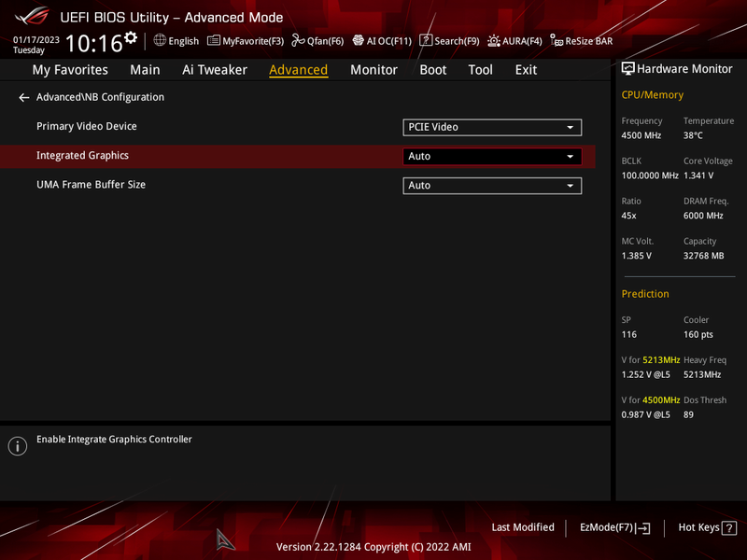Click the 38°C temperature value

(x=693, y=135)
